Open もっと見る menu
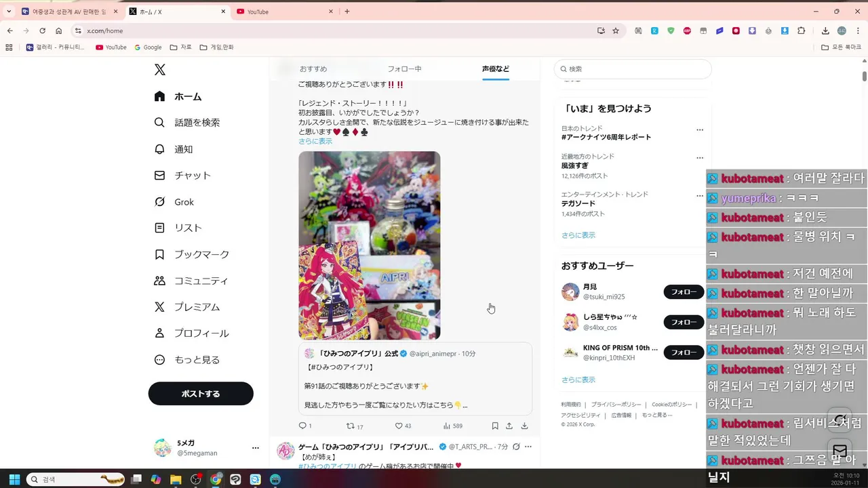 [x=187, y=360]
